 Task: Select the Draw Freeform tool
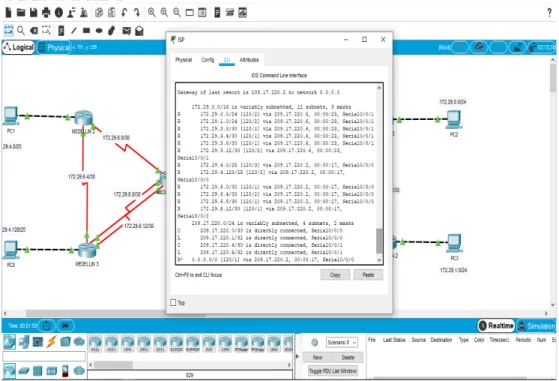click(x=112, y=31)
